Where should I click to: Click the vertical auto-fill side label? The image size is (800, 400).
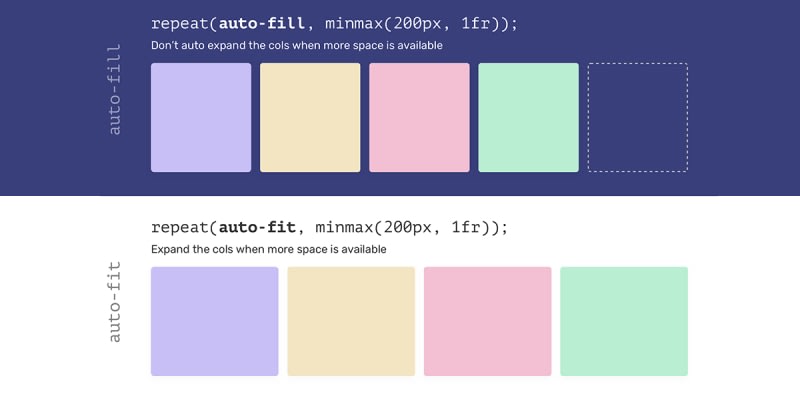click(x=114, y=88)
